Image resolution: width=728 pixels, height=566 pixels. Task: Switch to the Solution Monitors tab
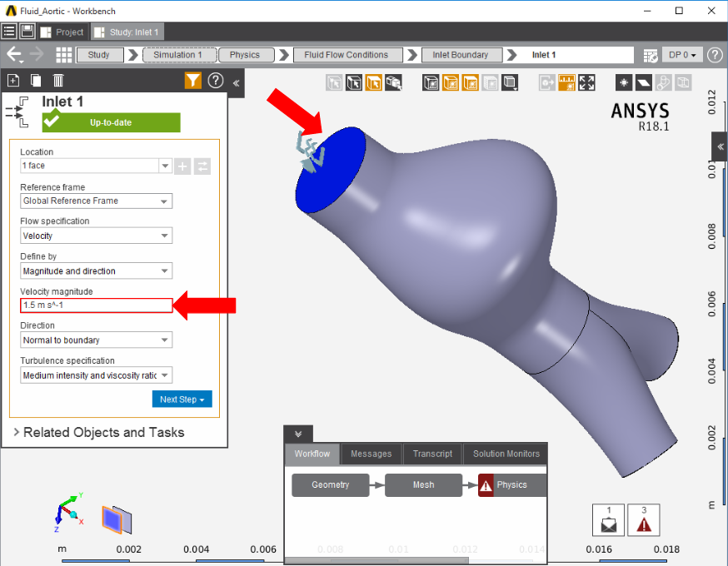tap(506, 454)
